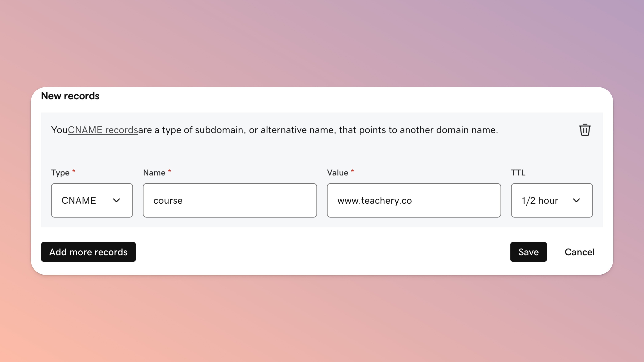This screenshot has width=644, height=362.
Task: Save the new DNS record
Action: [528, 252]
